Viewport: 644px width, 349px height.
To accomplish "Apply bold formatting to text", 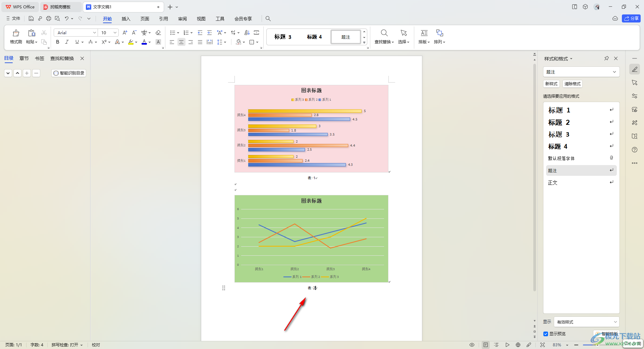I will point(58,42).
